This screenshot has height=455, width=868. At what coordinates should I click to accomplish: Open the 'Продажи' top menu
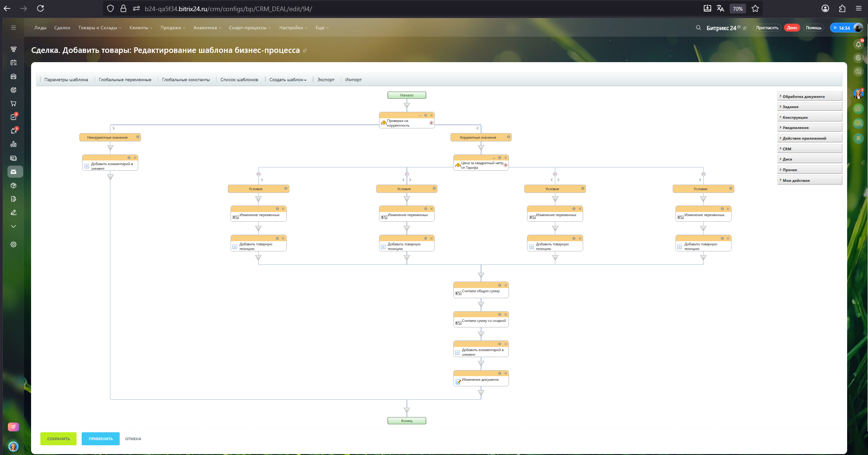(x=173, y=28)
